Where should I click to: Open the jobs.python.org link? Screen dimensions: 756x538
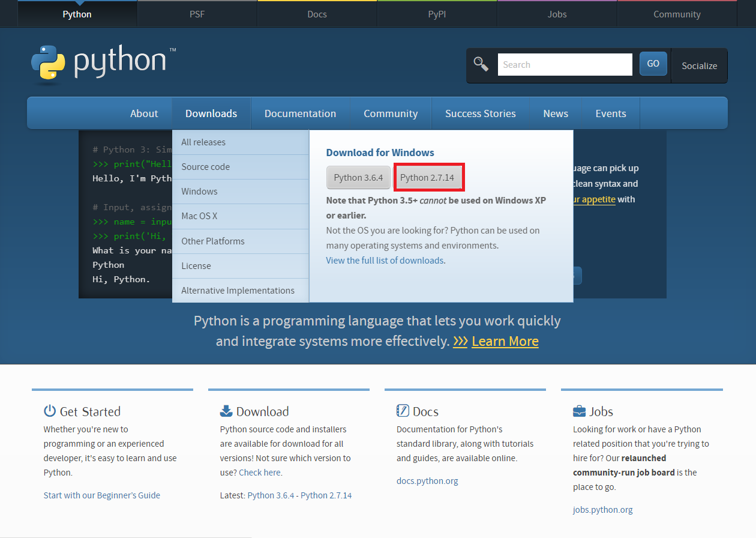603,510
